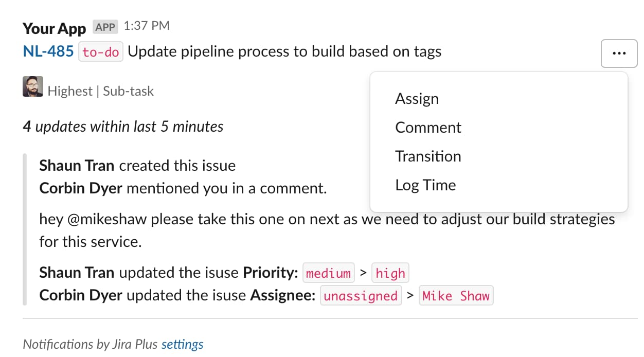Screen dimensions: 644x357
Task: Click the to-do status tag
Action: (101, 52)
